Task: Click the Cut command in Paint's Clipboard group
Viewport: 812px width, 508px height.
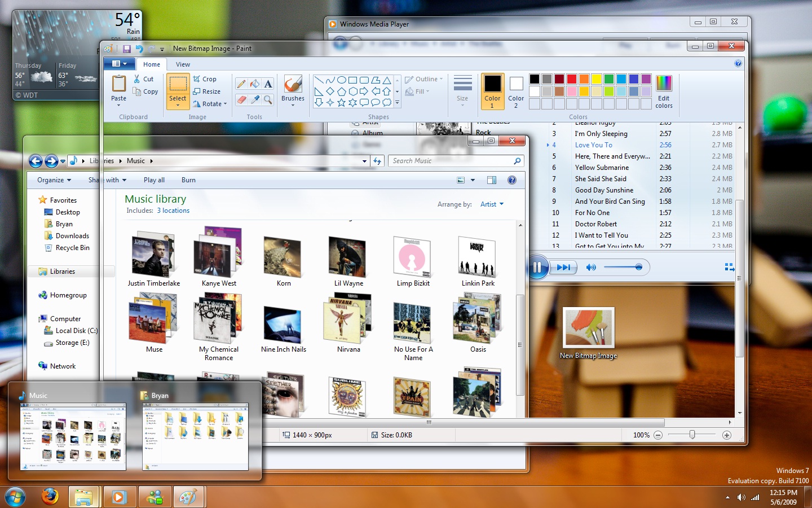Action: [143, 79]
